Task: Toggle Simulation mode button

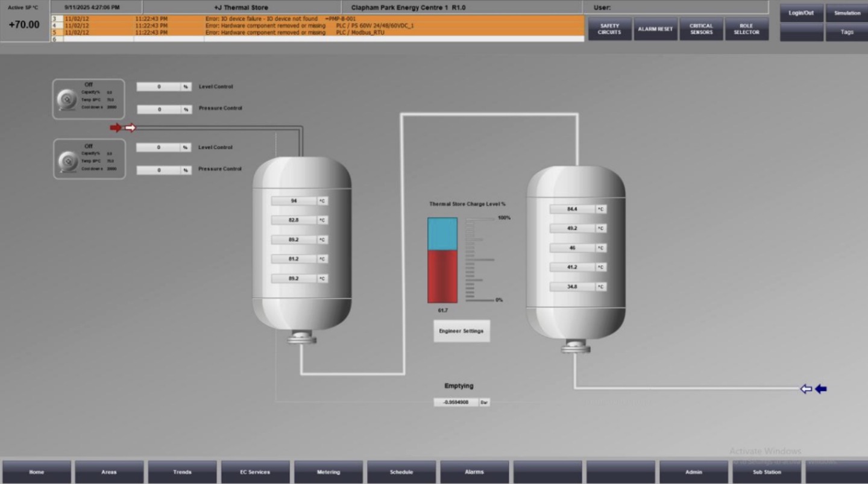Action: 847,13
